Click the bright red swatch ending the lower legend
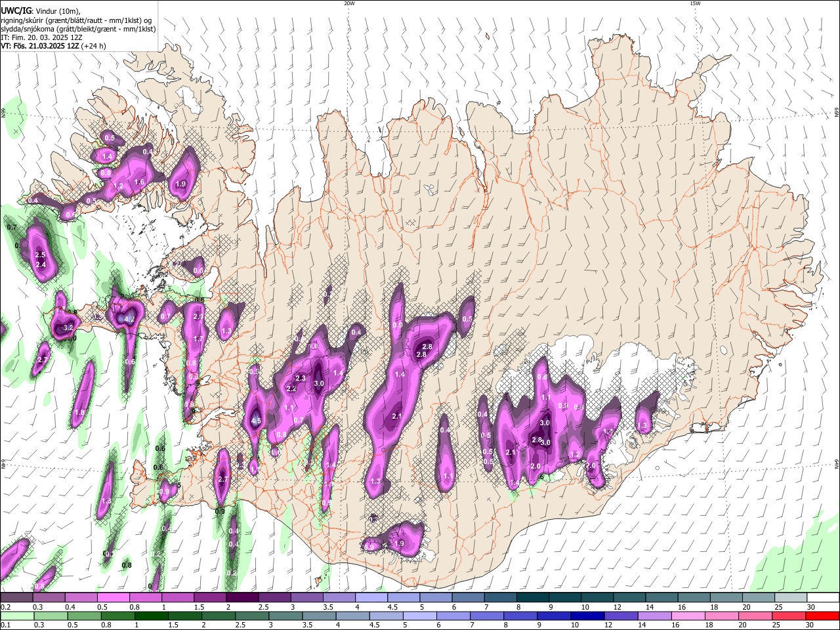 point(823,616)
